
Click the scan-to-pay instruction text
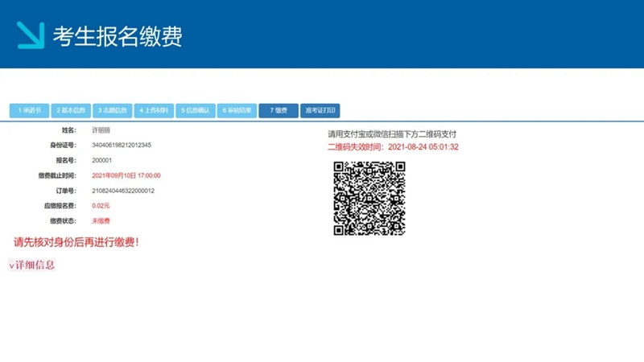392,134
